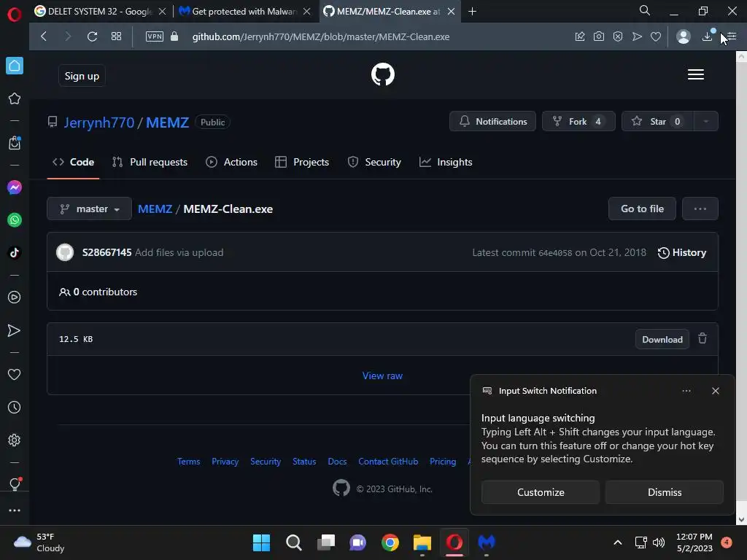Open the Projects tab

302,162
